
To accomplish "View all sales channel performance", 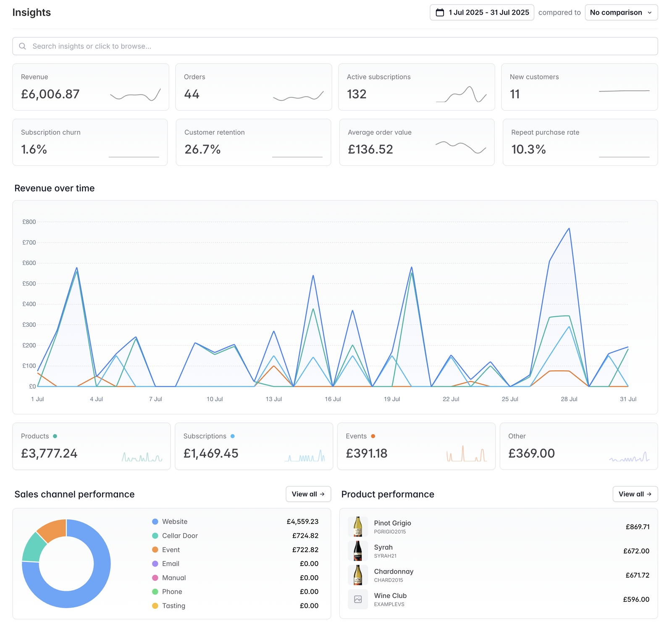I will coord(308,494).
